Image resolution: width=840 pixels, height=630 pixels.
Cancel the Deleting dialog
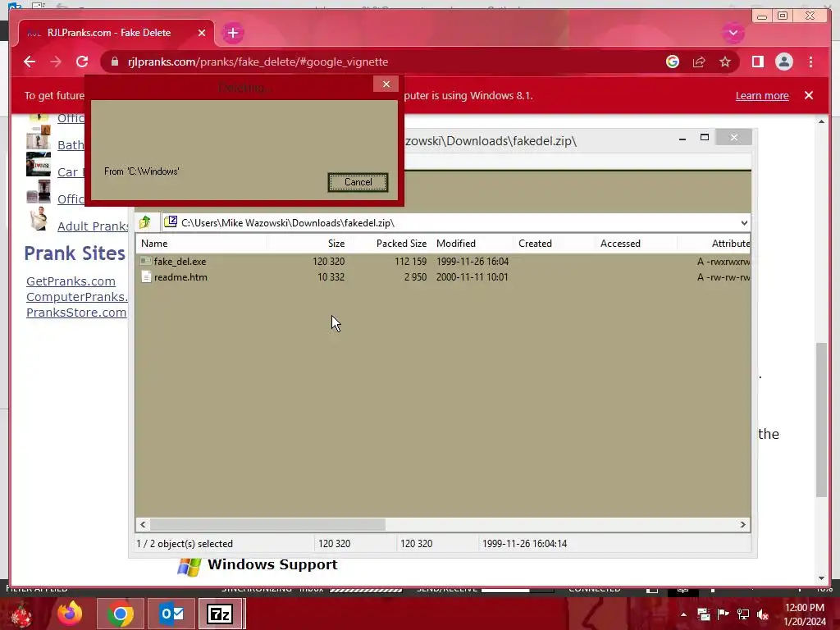pyautogui.click(x=358, y=182)
